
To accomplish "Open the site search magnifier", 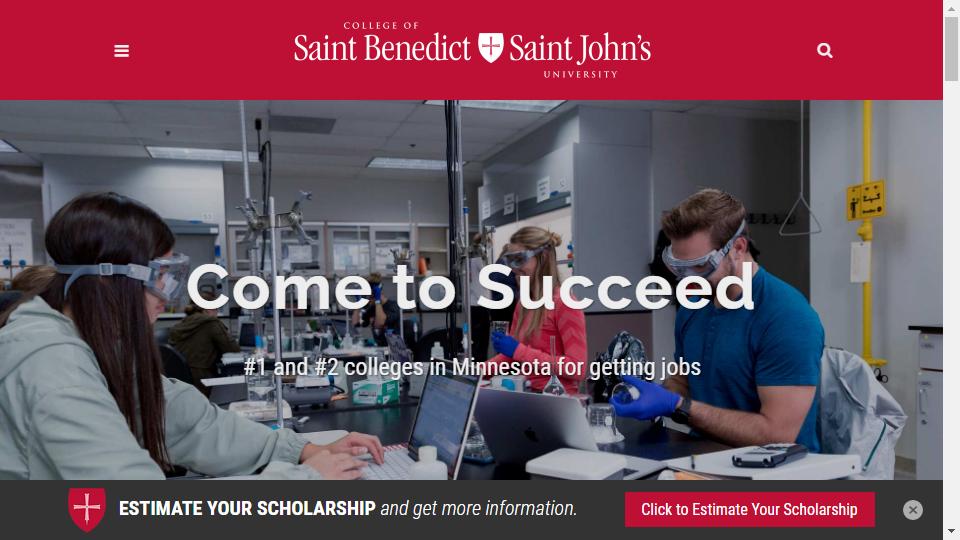I will 825,50.
